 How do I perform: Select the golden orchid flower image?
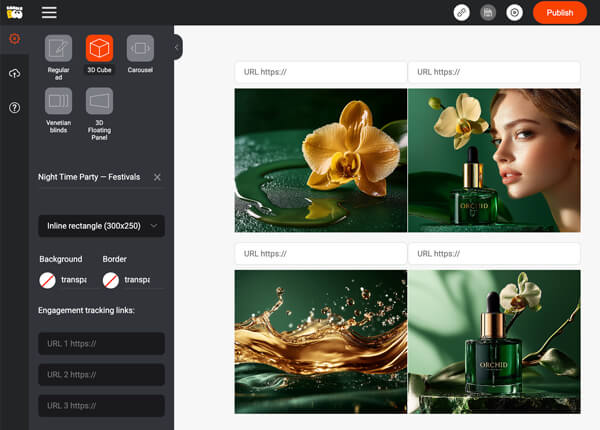click(321, 160)
